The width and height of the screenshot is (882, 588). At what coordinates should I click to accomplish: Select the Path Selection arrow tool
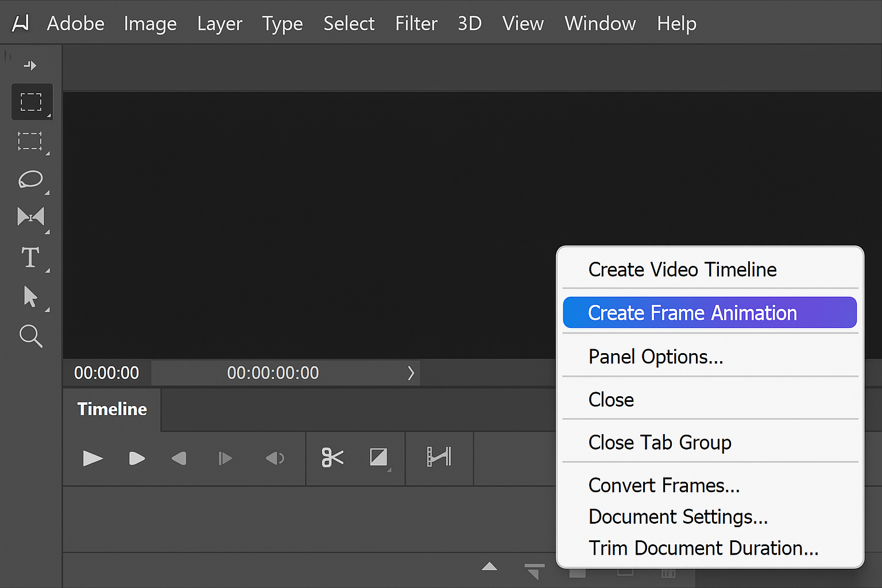pos(30,297)
